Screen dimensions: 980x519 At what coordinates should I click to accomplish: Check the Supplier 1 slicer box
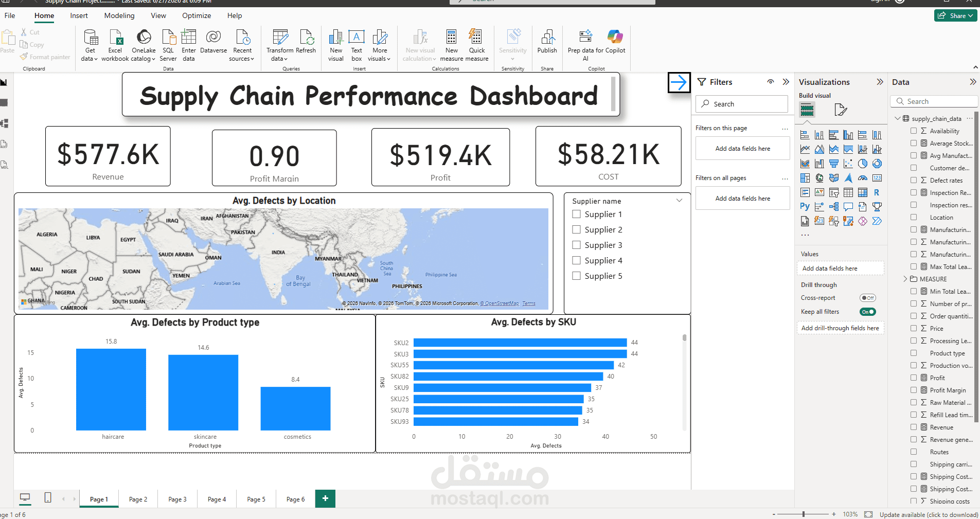point(577,214)
